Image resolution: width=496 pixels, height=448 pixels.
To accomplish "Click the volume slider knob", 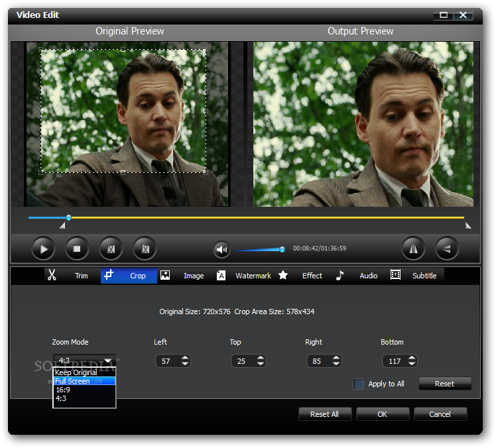I will pyautogui.click(x=282, y=249).
